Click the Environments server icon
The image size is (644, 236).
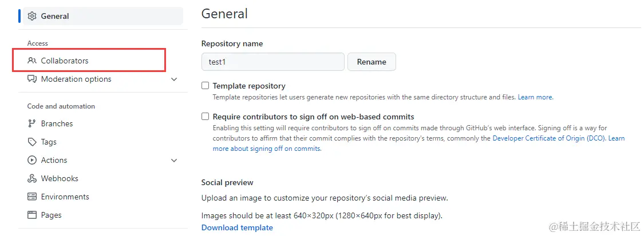(32, 197)
